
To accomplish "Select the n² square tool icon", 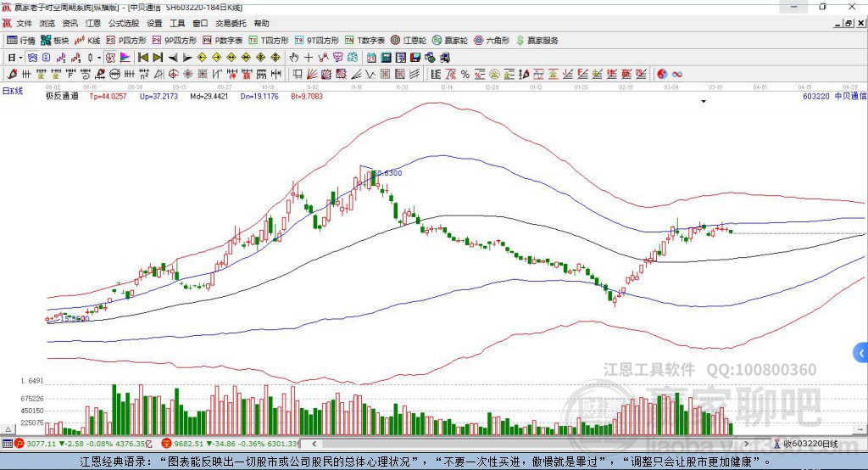I will [x=144, y=74].
